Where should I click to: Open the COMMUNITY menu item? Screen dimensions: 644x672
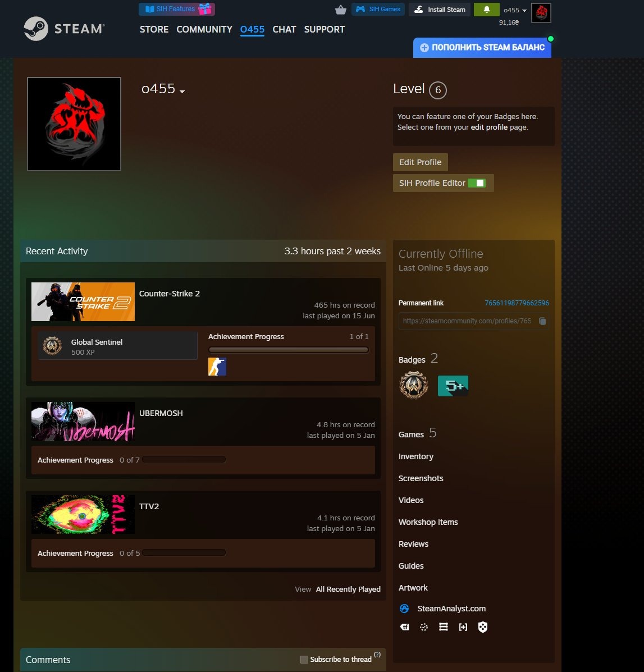204,29
